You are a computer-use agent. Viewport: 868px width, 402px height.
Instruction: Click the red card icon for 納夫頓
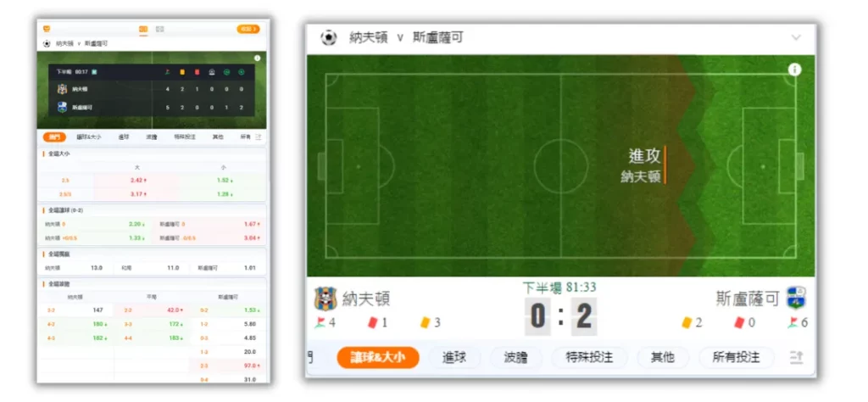[x=373, y=322]
